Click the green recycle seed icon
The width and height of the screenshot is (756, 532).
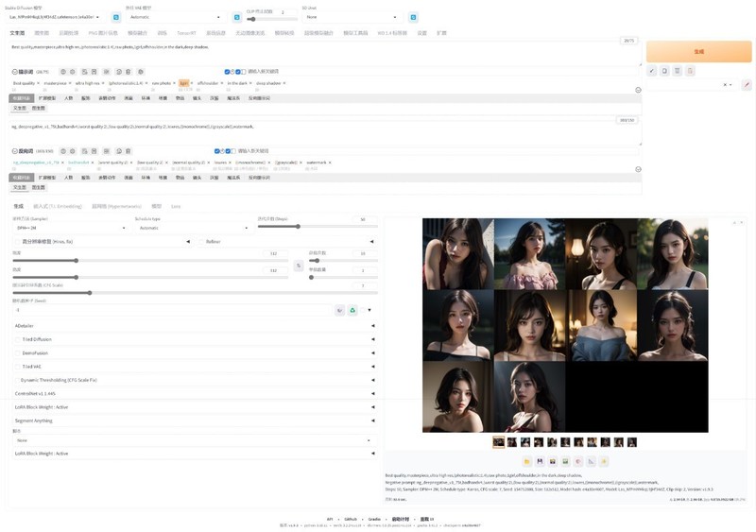coord(352,310)
